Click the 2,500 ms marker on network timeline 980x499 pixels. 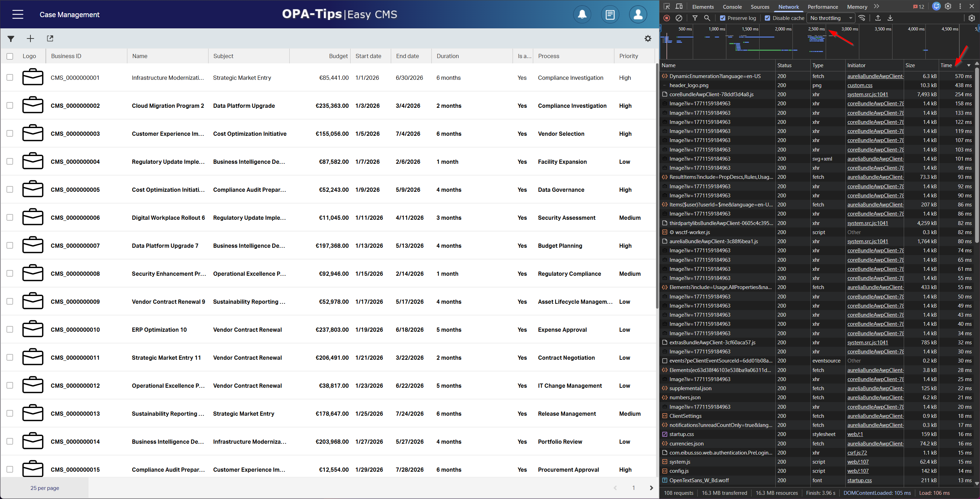(x=816, y=29)
